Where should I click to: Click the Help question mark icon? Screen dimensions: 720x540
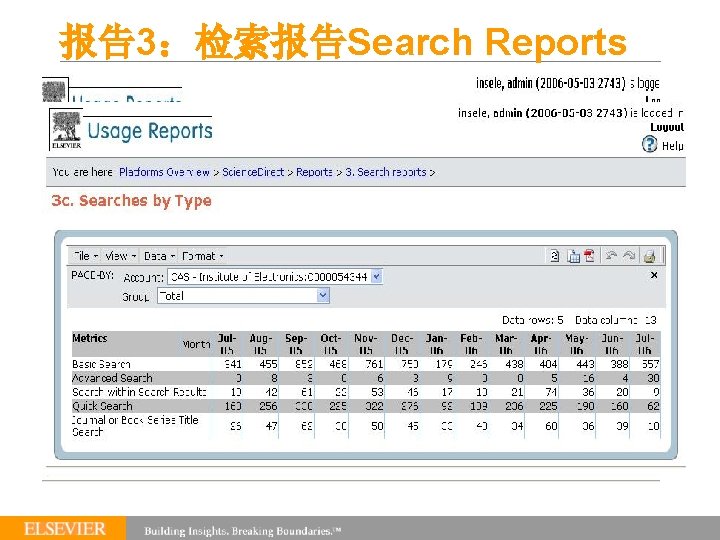(649, 144)
